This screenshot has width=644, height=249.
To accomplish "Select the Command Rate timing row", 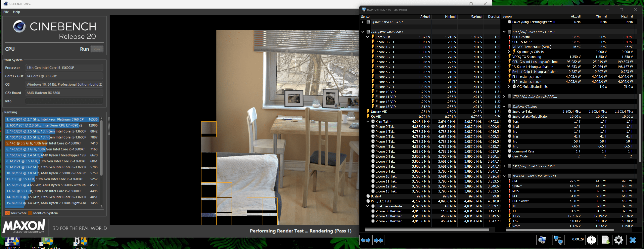I will [570, 151].
